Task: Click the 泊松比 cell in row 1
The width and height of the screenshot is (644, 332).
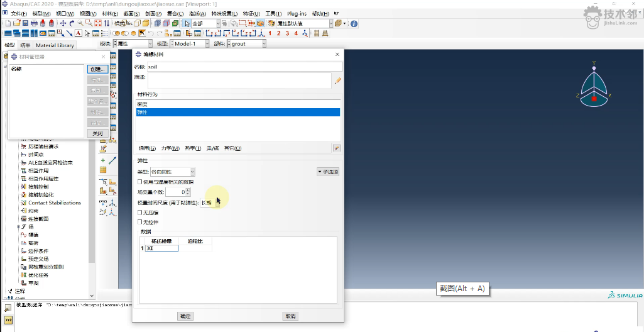Action: pyautogui.click(x=195, y=248)
